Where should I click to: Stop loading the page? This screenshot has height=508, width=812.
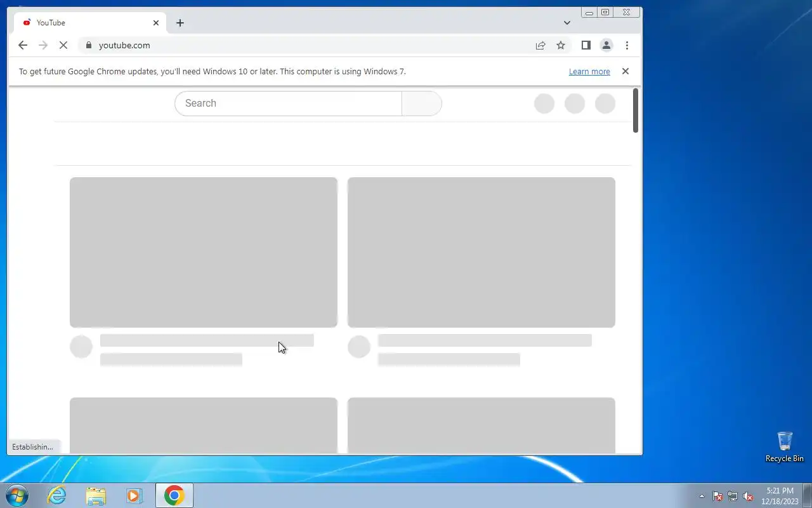click(63, 45)
